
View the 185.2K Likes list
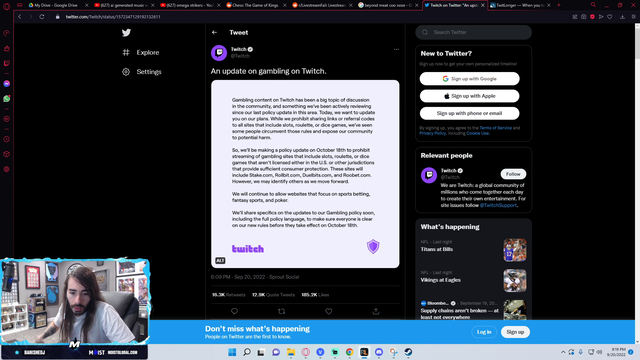pyautogui.click(x=315, y=295)
